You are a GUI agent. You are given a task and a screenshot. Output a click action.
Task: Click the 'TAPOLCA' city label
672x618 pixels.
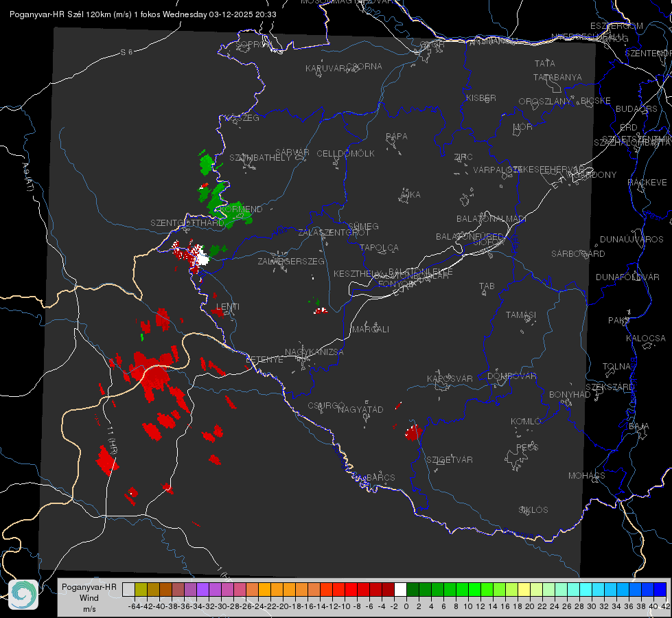point(380,247)
